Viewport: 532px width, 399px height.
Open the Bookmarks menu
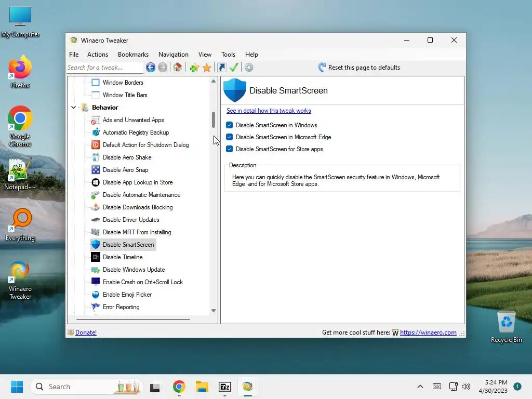(133, 54)
